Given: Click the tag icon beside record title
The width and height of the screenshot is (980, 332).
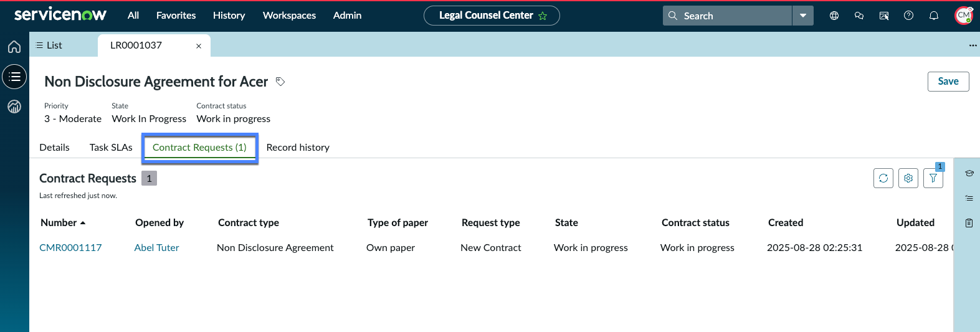Looking at the screenshot, I should point(280,82).
